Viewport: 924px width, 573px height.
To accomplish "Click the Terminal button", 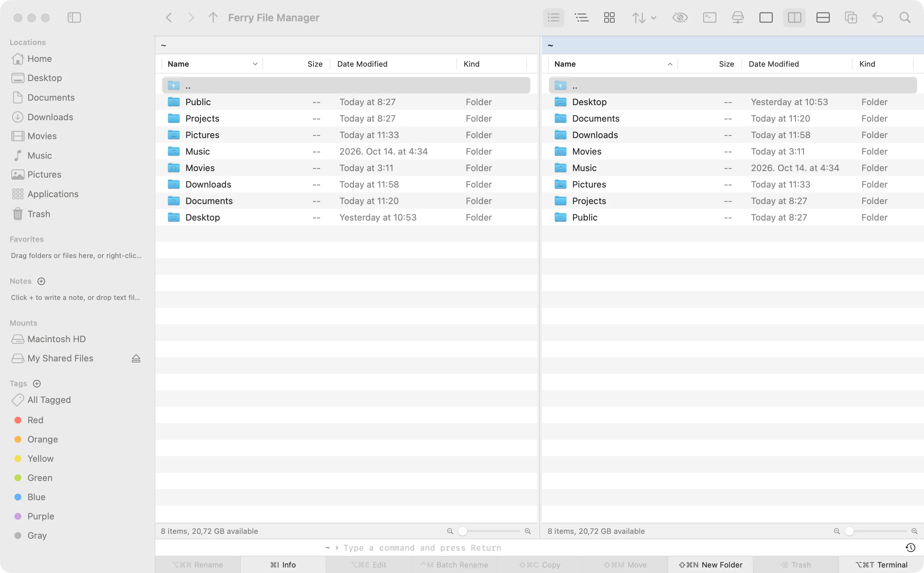I will pyautogui.click(x=881, y=565).
